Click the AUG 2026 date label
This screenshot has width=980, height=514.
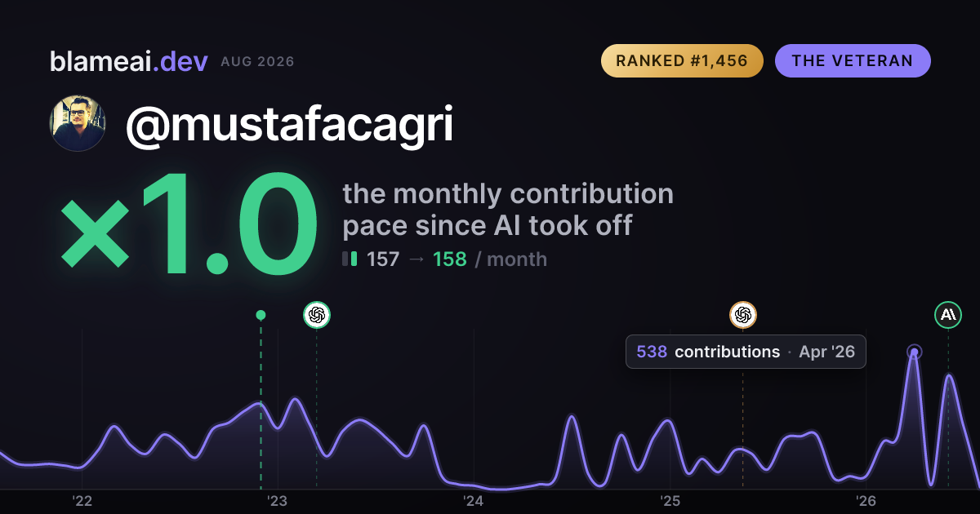coord(257,62)
